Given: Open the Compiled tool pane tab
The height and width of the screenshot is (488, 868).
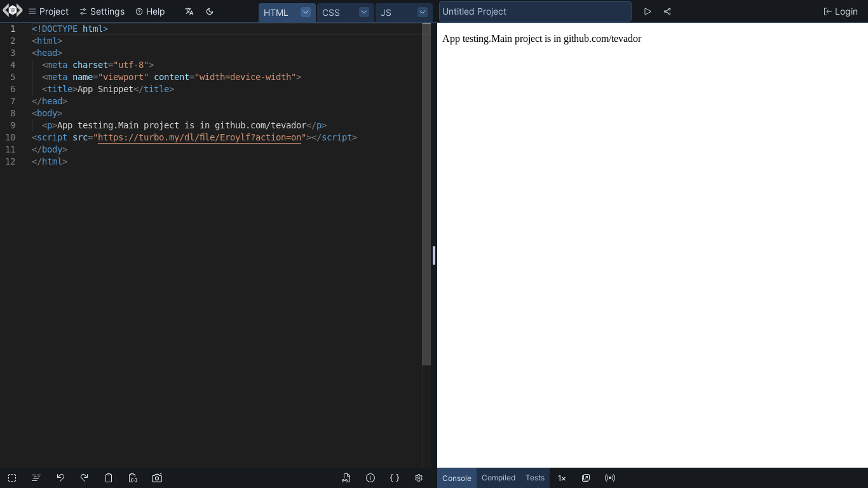Looking at the screenshot, I should coord(498,478).
